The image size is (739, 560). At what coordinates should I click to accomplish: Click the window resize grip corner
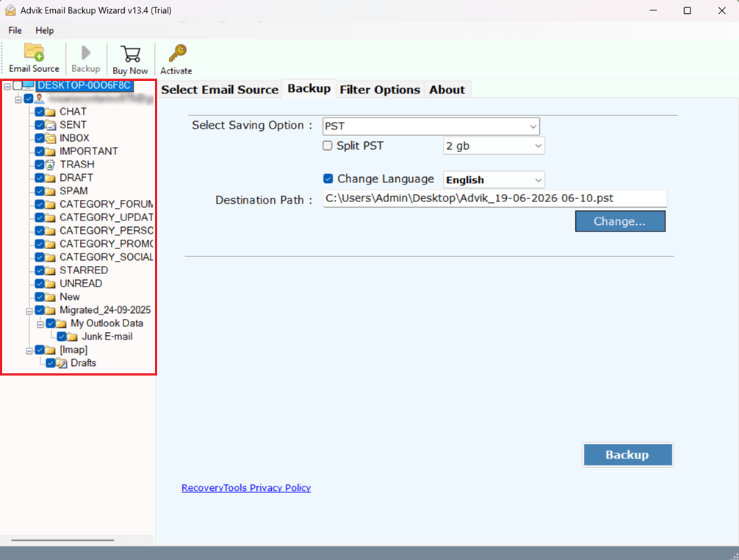coord(735,556)
